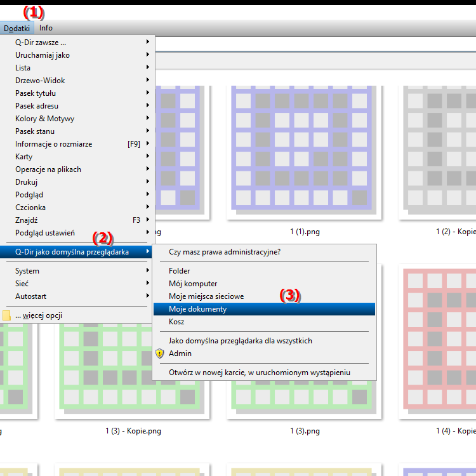This screenshot has height=476, width=476.
Task: Select 'Otwórz w nowej karcie, w uruchomionym wystąpieniu'
Action: coord(264,373)
